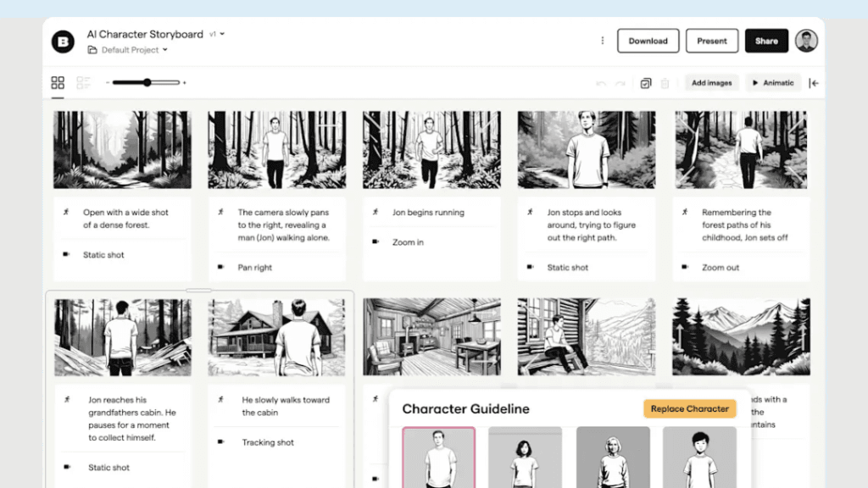The height and width of the screenshot is (488, 868).
Task: Select the mountain landscape frame thumbnail
Action: coord(741,337)
